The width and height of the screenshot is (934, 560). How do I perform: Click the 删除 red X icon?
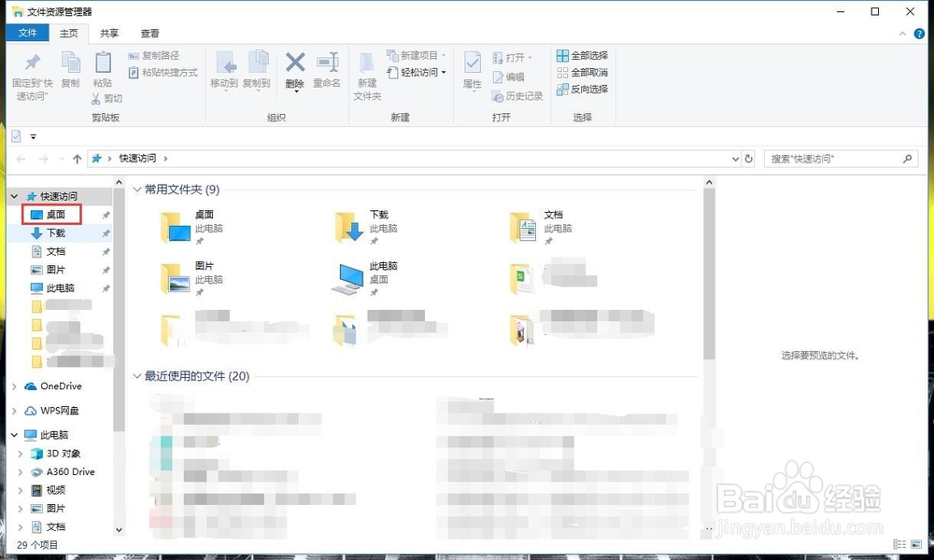(295, 62)
